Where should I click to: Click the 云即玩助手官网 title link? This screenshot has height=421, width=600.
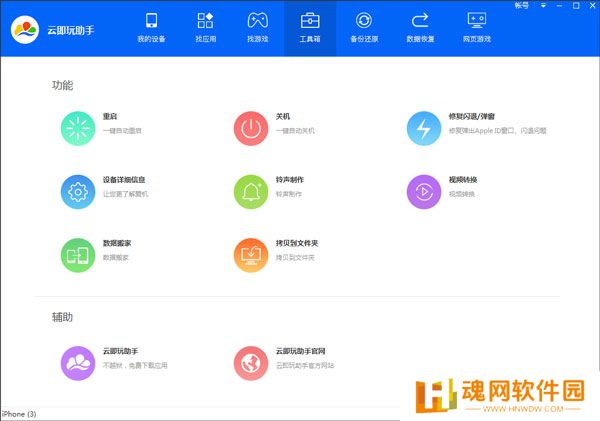pyautogui.click(x=300, y=351)
